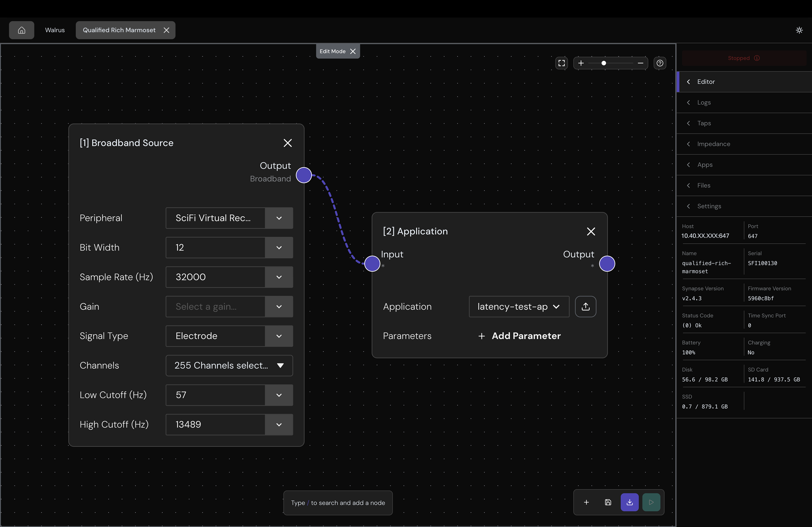Click Add Parameter button
812x527 pixels.
tap(519, 336)
